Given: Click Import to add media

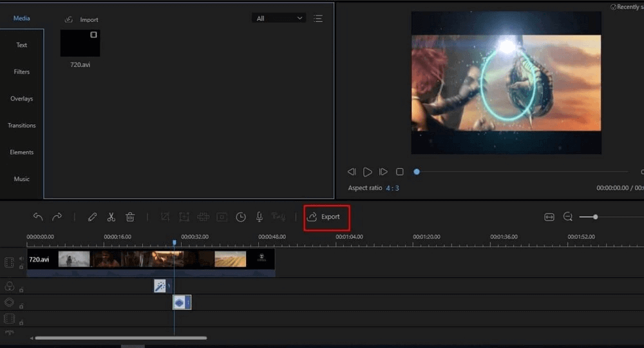Looking at the screenshot, I should (x=82, y=20).
